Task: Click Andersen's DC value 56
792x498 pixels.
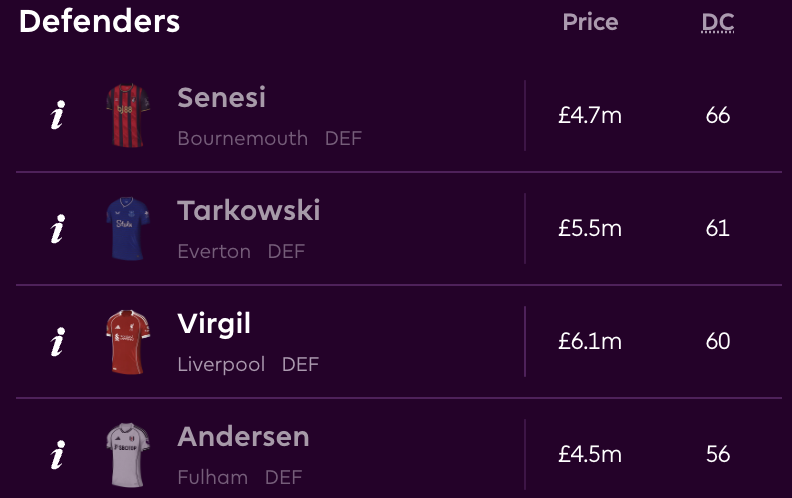Action: [718, 455]
